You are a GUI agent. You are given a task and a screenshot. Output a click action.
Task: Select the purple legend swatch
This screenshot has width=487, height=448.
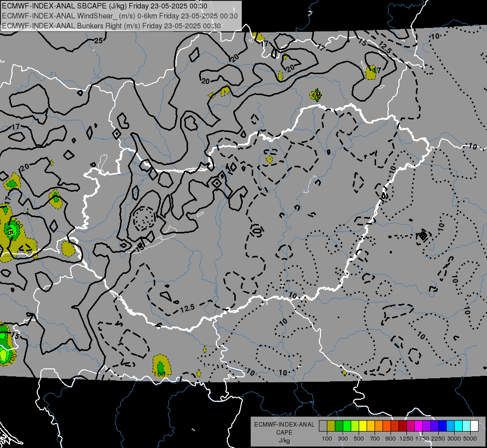click(x=426, y=426)
